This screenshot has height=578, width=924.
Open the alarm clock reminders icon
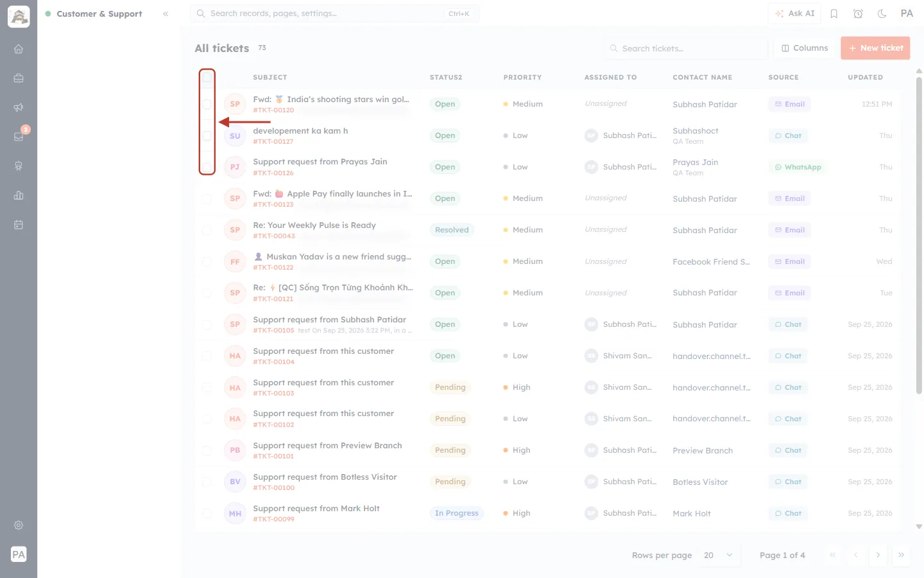click(x=858, y=13)
